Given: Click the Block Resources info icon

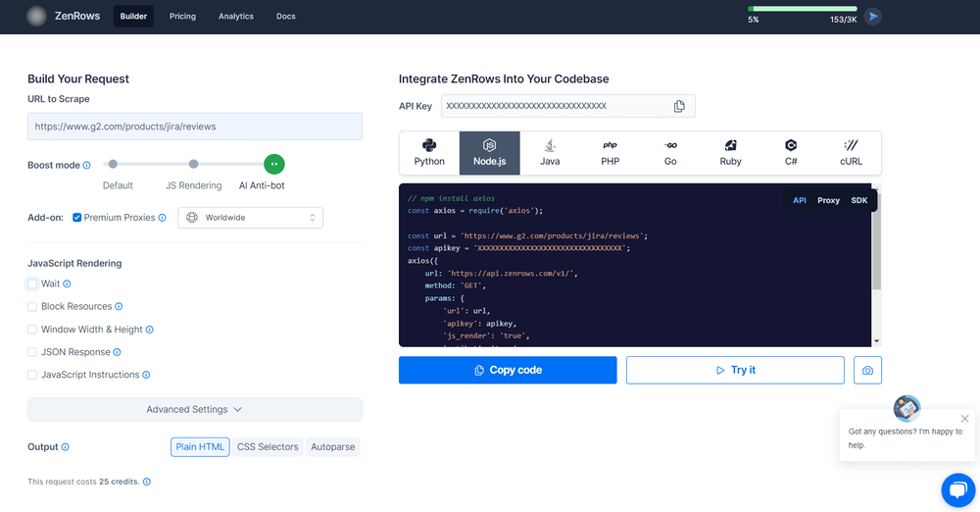Looking at the screenshot, I should point(119,307).
